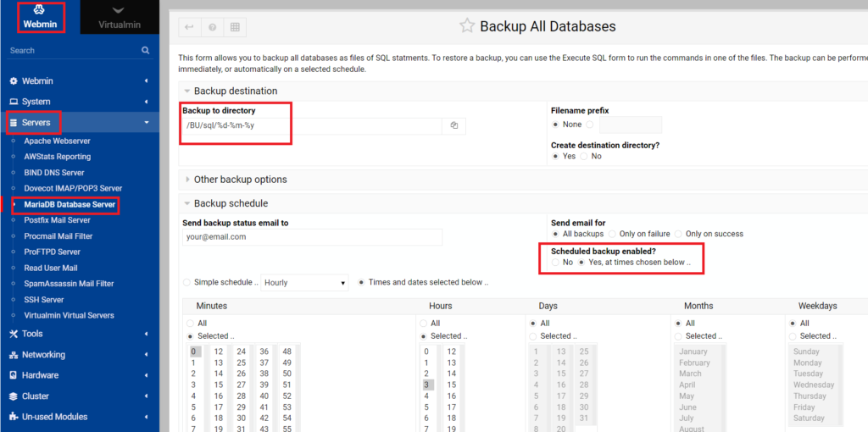The width and height of the screenshot is (868, 432).
Task: Click the Networking icon in sidebar
Action: pos(14,355)
